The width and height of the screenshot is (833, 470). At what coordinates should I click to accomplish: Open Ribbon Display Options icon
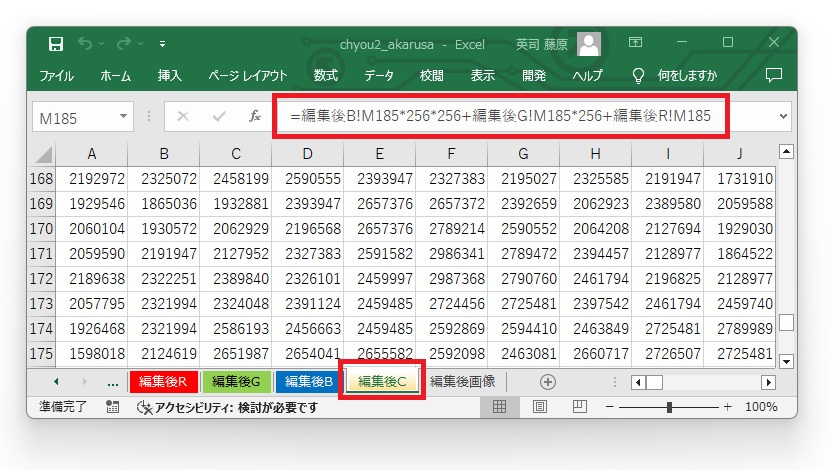635,42
